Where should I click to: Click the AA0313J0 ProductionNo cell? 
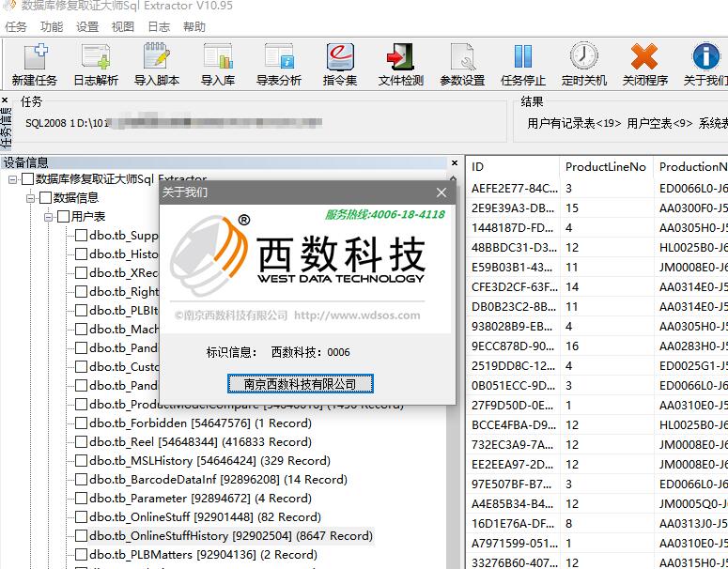(x=692, y=524)
